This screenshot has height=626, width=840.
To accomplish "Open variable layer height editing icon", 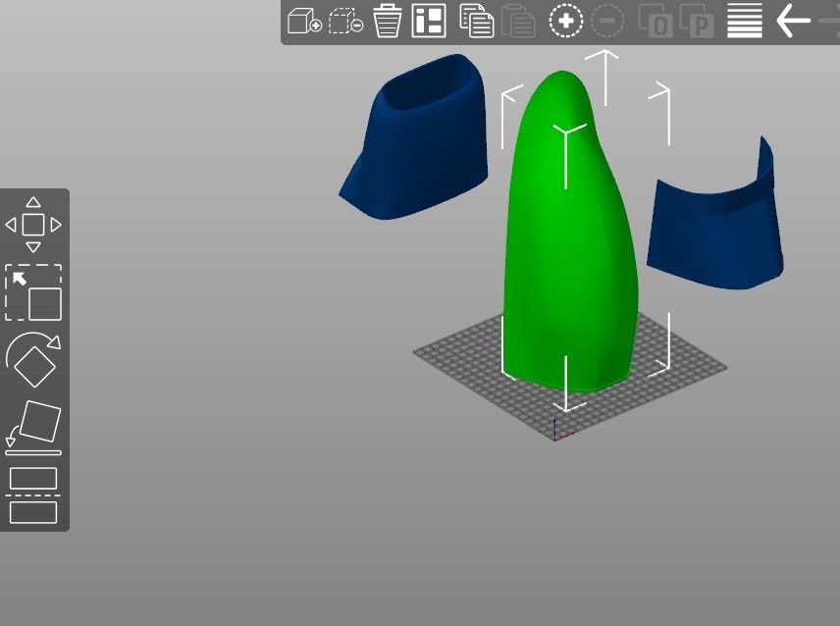I will [745, 21].
